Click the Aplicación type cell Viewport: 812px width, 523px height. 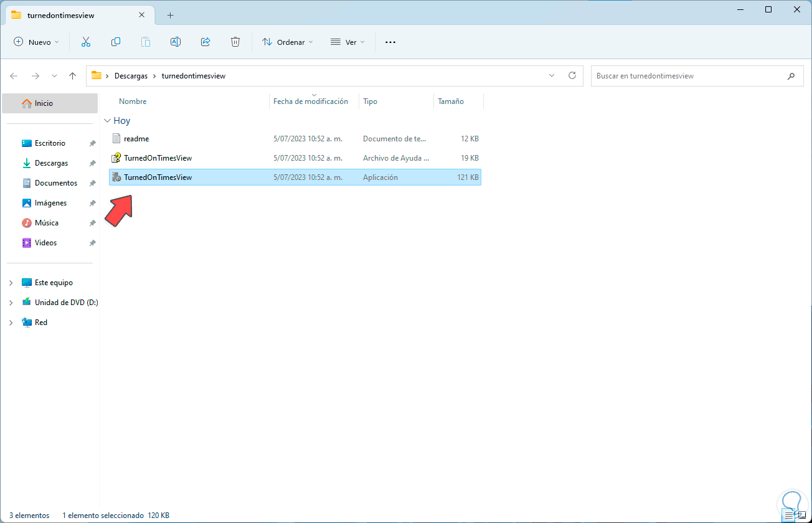point(380,177)
